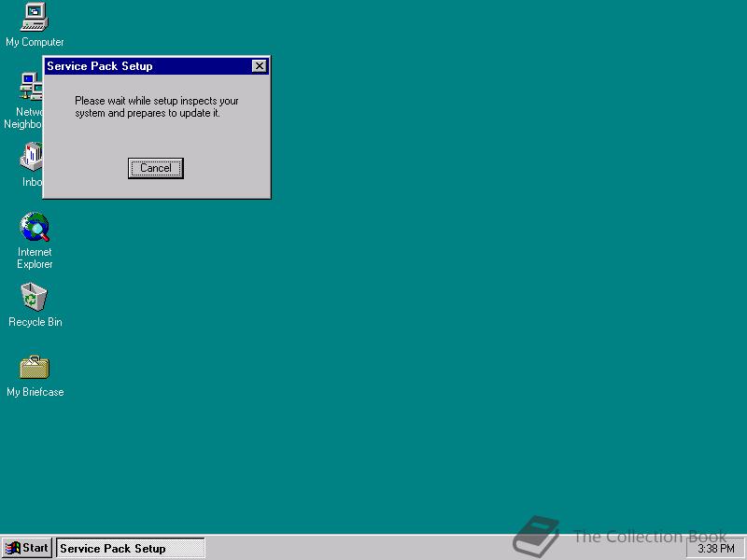
Task: Click the 3:38 PM system clock
Action: [716, 549]
